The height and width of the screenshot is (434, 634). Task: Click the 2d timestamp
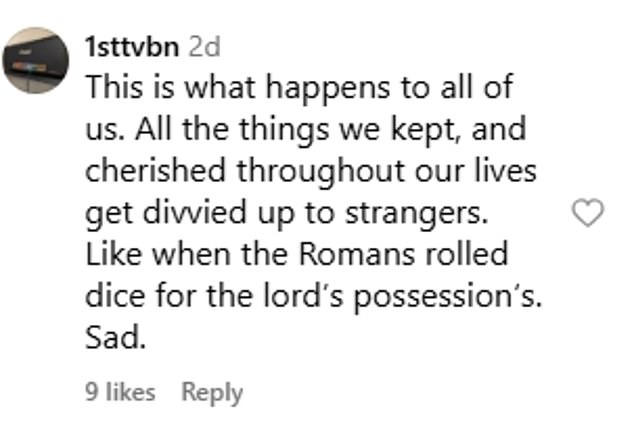click(x=204, y=46)
